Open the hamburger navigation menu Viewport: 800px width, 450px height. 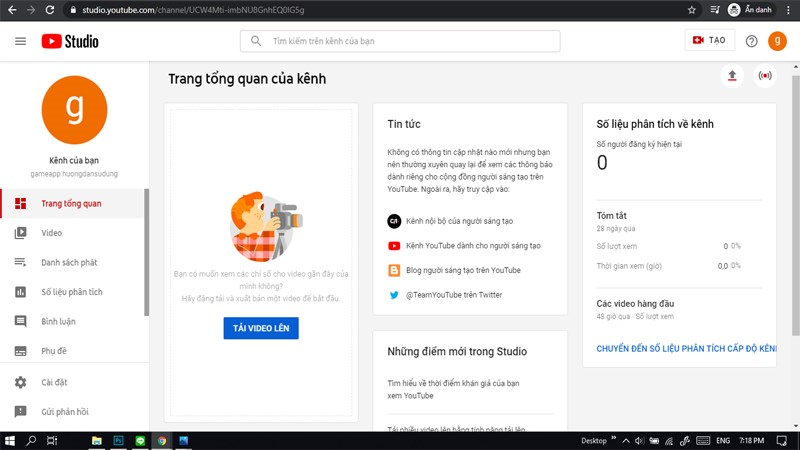20,41
